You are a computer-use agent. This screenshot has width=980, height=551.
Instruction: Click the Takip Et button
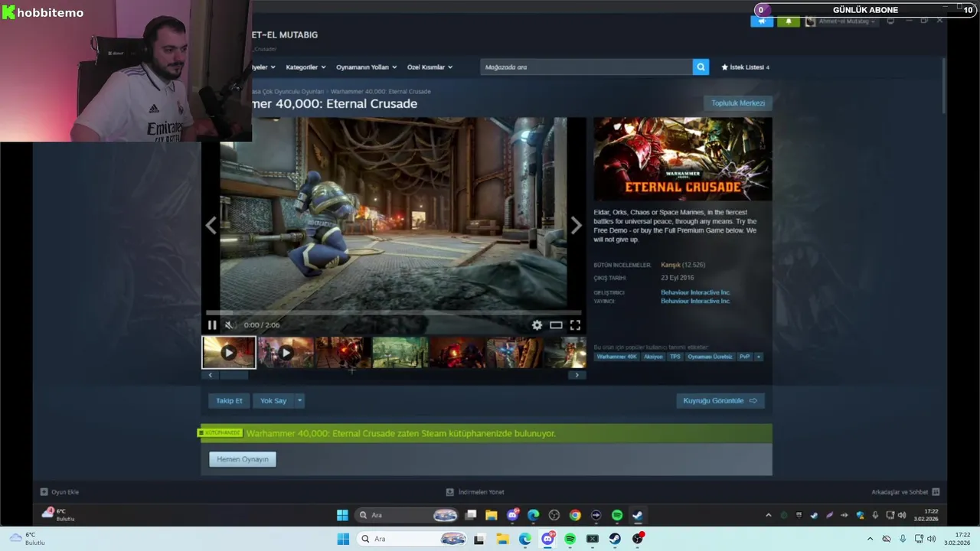coord(229,401)
